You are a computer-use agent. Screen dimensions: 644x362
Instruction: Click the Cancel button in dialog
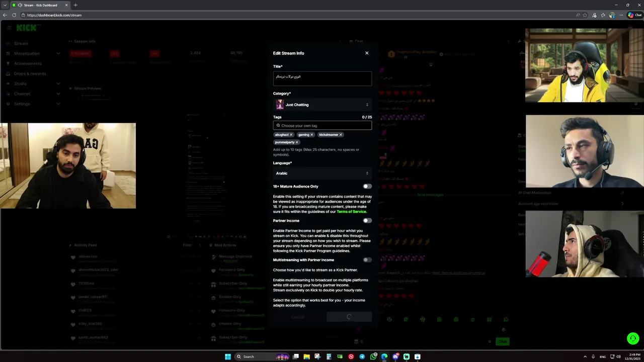click(x=298, y=317)
